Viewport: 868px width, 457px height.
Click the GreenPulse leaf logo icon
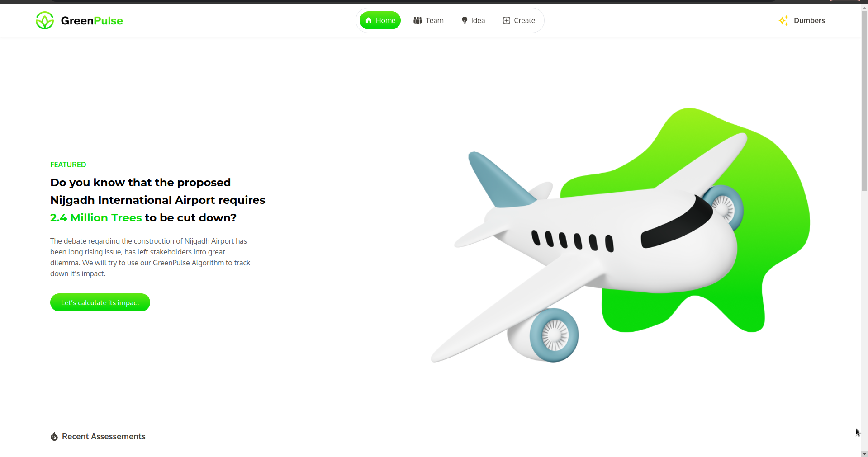pyautogui.click(x=45, y=20)
